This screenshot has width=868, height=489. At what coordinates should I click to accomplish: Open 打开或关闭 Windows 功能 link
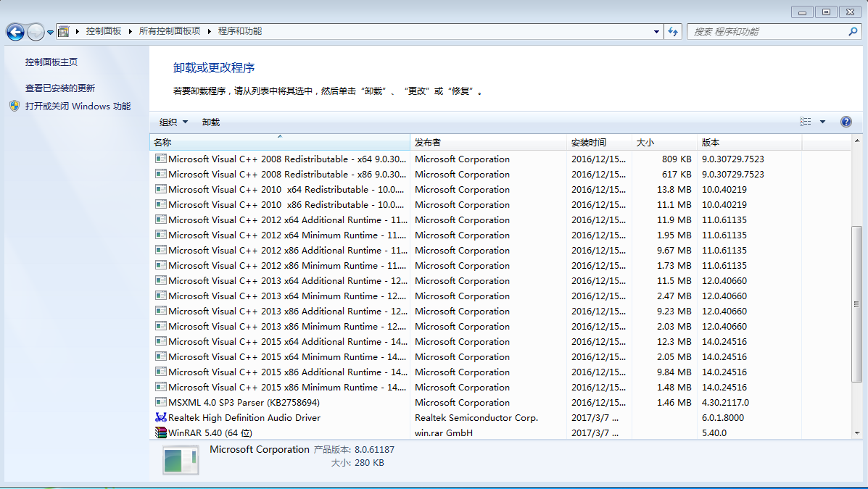click(x=78, y=106)
